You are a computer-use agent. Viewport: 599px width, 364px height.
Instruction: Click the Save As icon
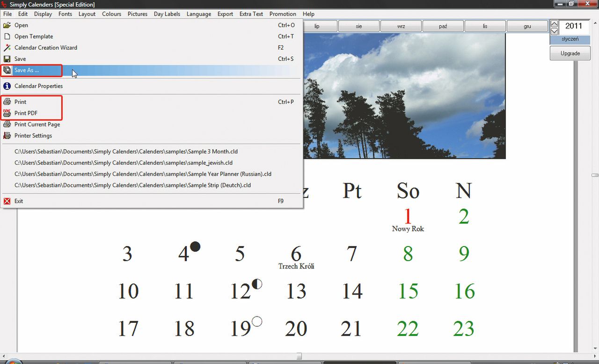pyautogui.click(x=7, y=70)
